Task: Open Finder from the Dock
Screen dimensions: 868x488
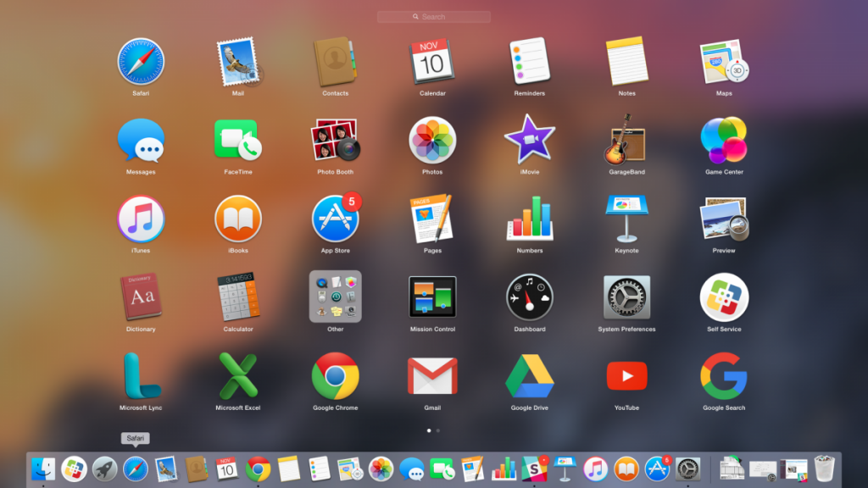Action: (x=43, y=469)
